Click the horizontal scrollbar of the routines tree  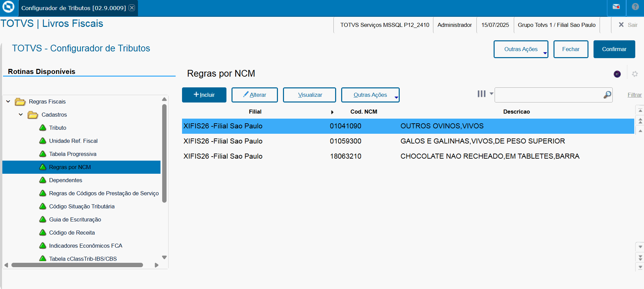tap(77, 265)
